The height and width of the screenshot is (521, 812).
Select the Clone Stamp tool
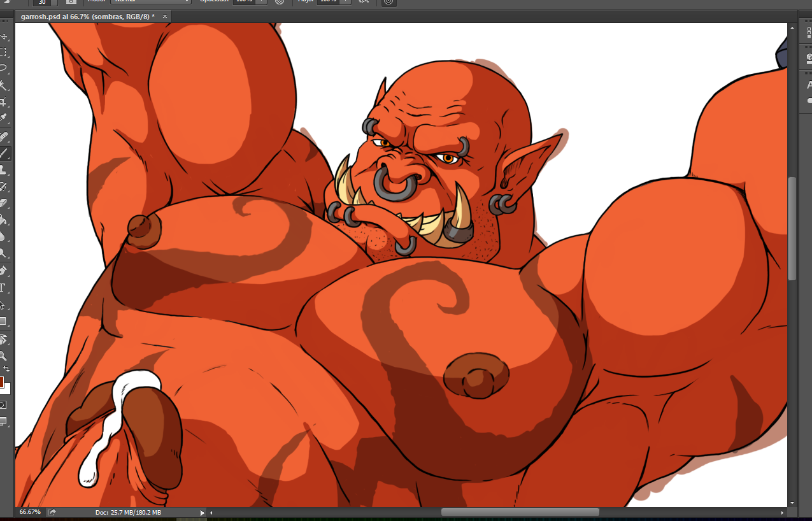[4, 169]
